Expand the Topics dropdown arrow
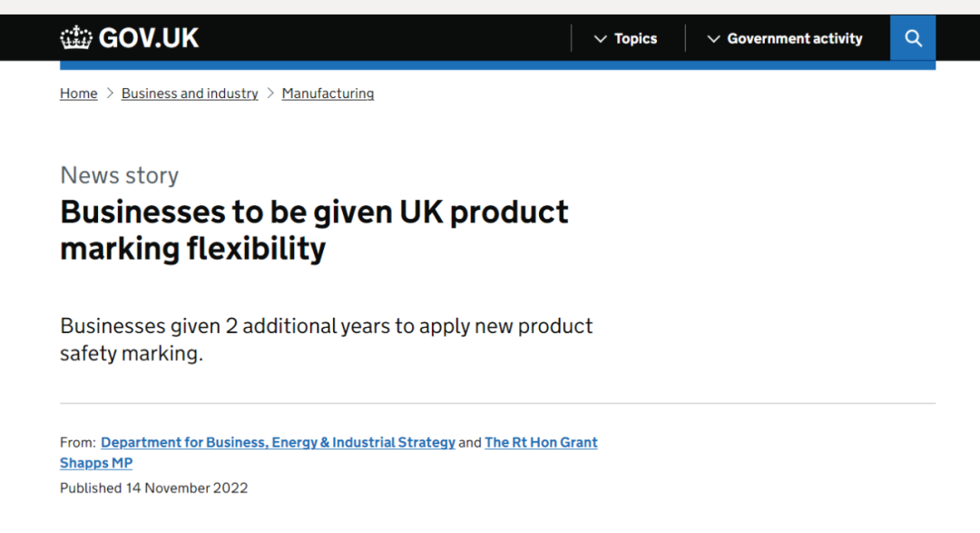 click(600, 39)
